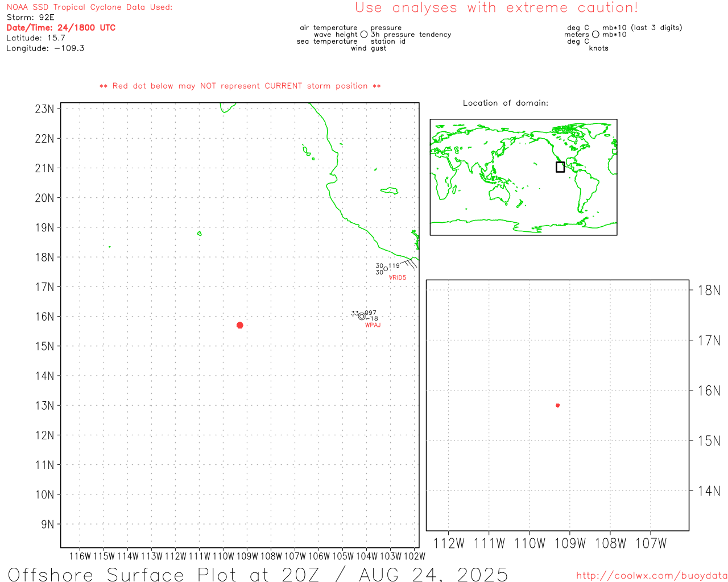Open the coolwx.com/buoydata link
This screenshot has height=582, width=728.
(x=652, y=576)
